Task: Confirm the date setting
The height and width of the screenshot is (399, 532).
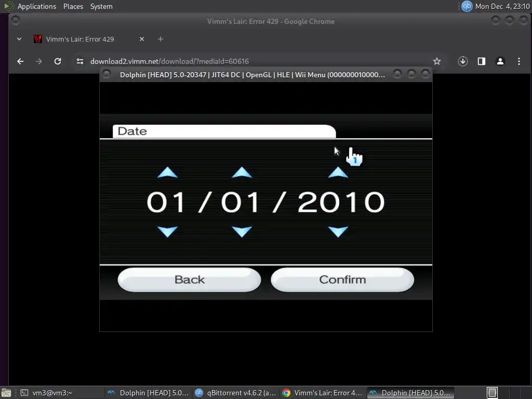Action: (x=342, y=280)
